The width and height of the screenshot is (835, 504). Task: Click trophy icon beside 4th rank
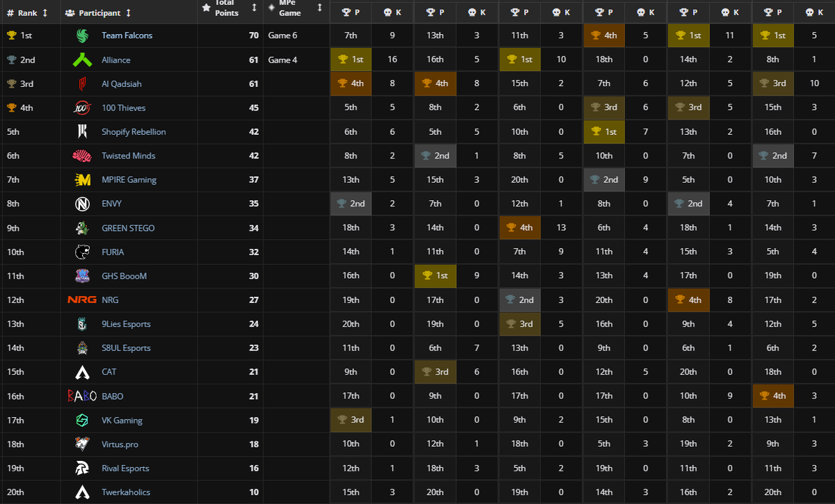point(11,108)
